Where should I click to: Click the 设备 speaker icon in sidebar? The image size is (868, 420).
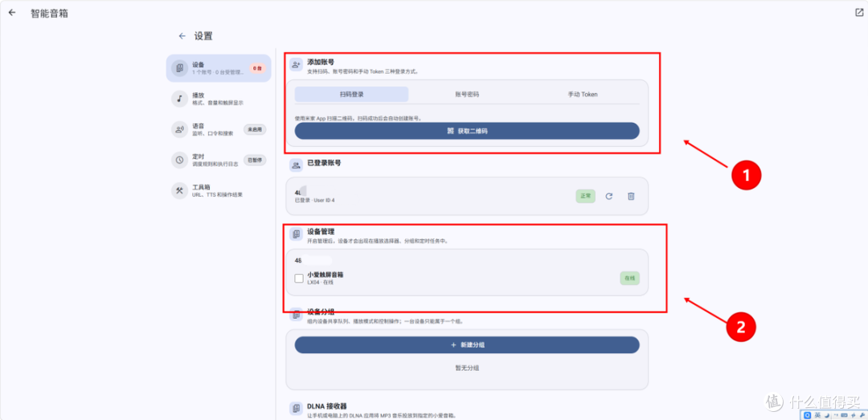(179, 68)
